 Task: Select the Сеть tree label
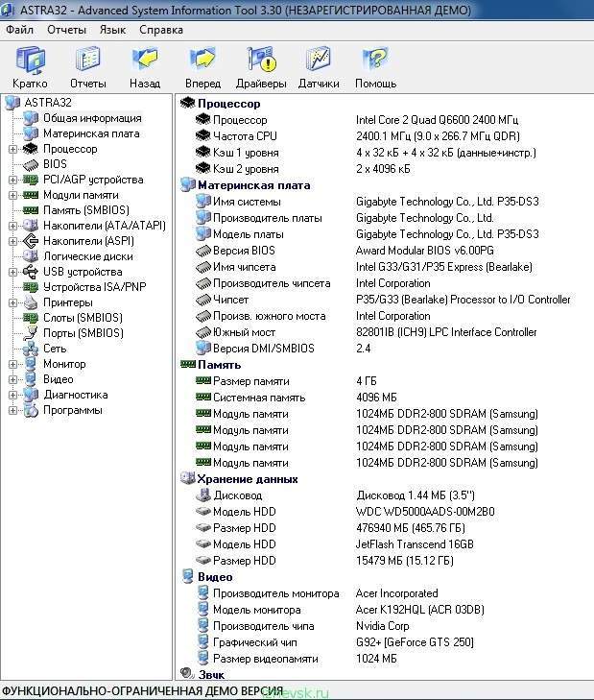[55, 349]
